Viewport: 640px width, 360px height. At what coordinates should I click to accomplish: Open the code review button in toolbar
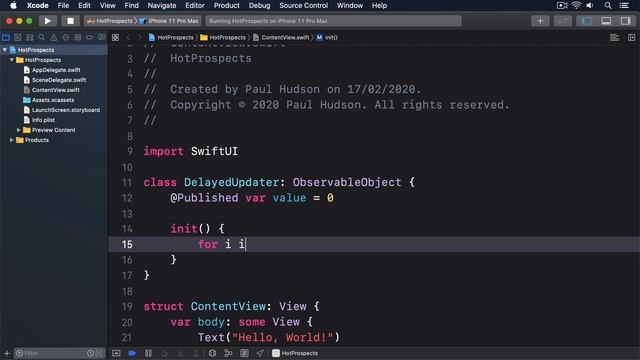point(562,21)
